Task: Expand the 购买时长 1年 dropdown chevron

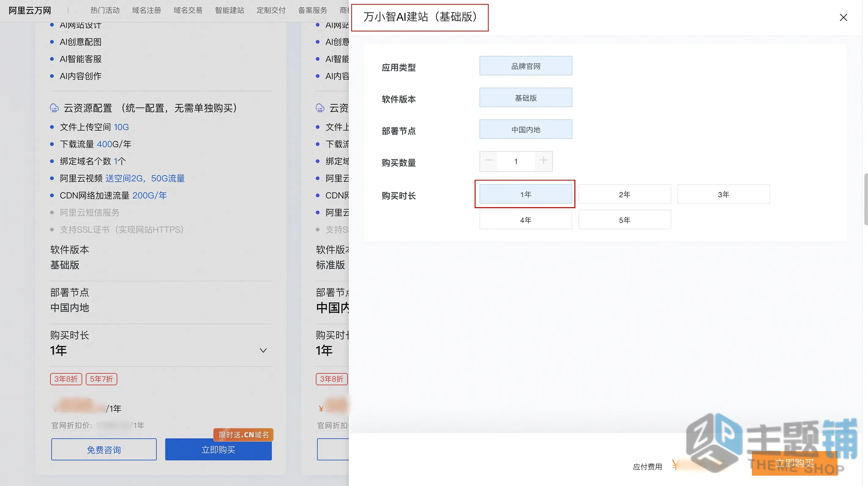Action: click(263, 350)
